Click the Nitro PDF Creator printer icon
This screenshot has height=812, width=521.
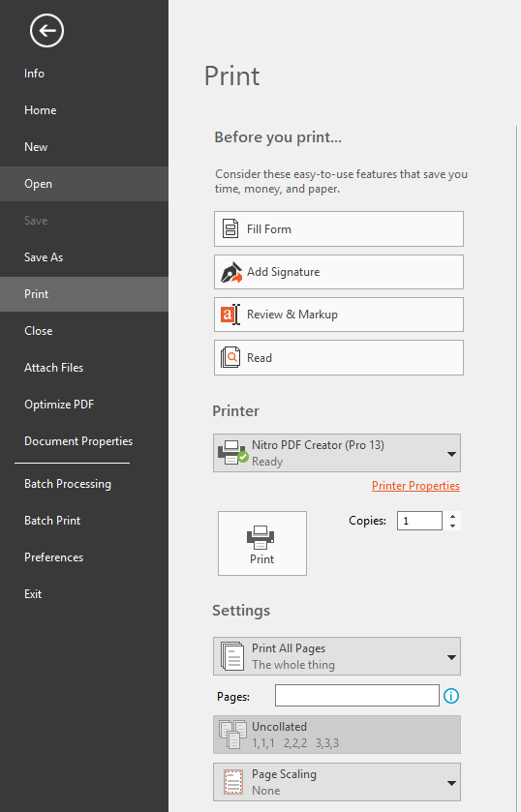point(232,453)
